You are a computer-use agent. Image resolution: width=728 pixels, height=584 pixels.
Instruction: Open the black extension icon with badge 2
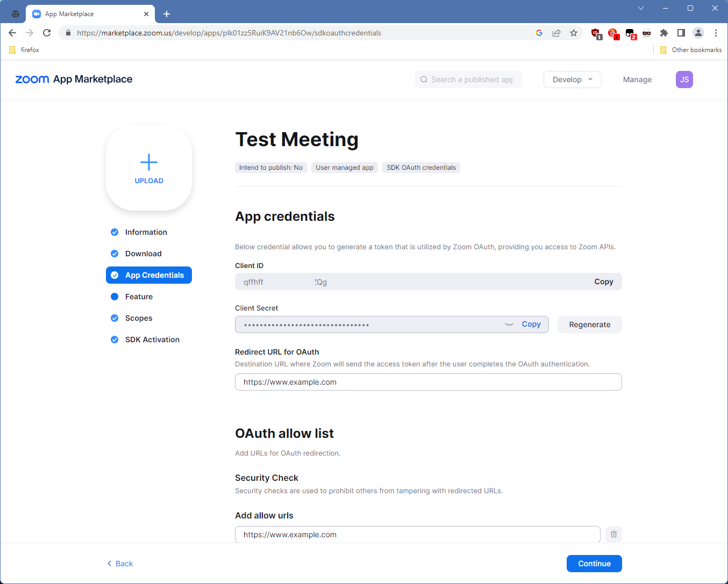pos(630,33)
